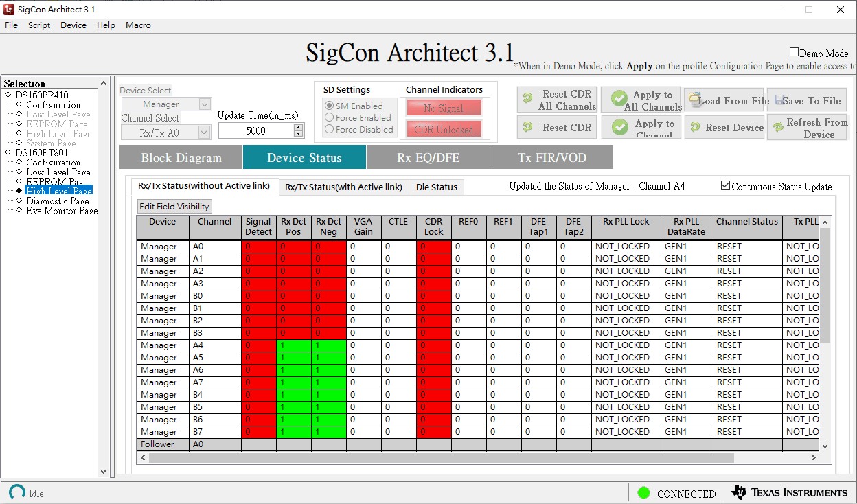Click the green check icon on Apply to All Channels
The image size is (857, 504).
tap(619, 99)
